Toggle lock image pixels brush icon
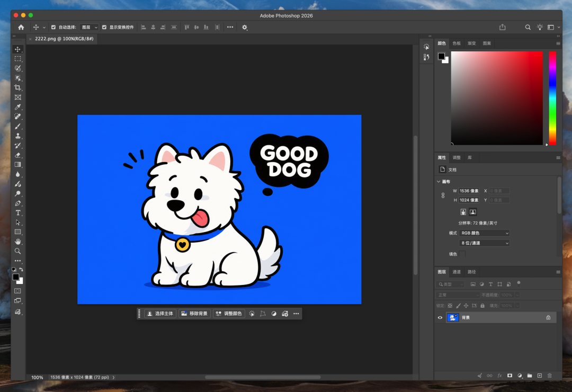Screen dimensions: 572x392 coord(458,306)
